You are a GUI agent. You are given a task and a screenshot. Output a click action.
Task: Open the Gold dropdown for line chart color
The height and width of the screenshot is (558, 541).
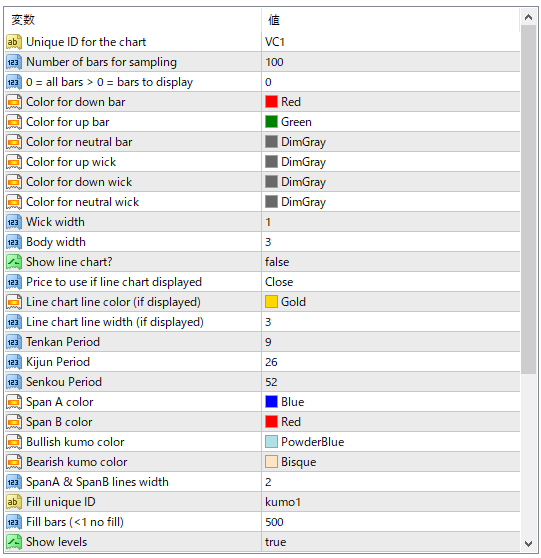[391, 302]
